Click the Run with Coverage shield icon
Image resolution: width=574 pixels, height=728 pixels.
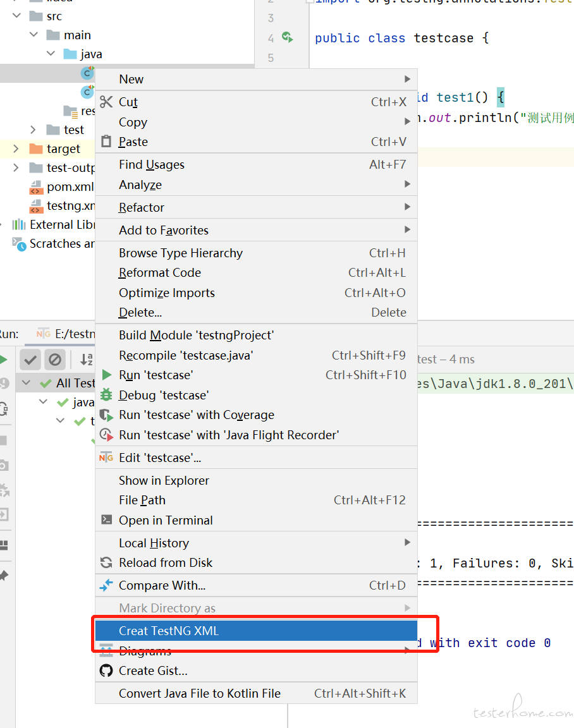coord(106,415)
